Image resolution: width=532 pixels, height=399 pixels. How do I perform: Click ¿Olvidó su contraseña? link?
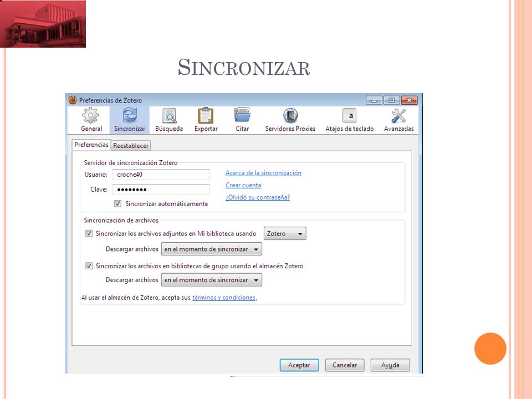coord(258,197)
